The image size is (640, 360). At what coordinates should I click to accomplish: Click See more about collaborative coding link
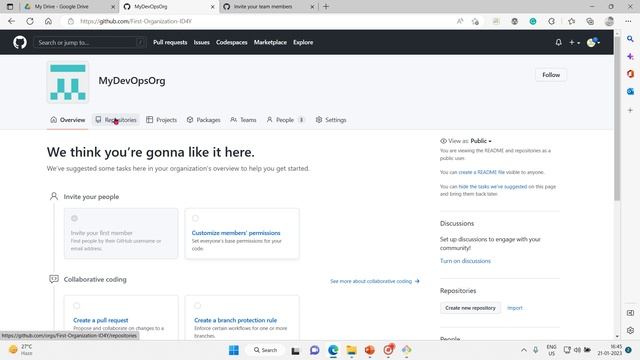point(375,281)
